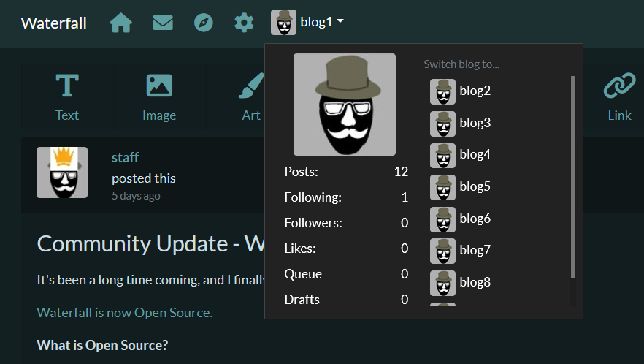Image resolution: width=644 pixels, height=364 pixels.
Task: Create a new Link post
Action: coord(619,97)
